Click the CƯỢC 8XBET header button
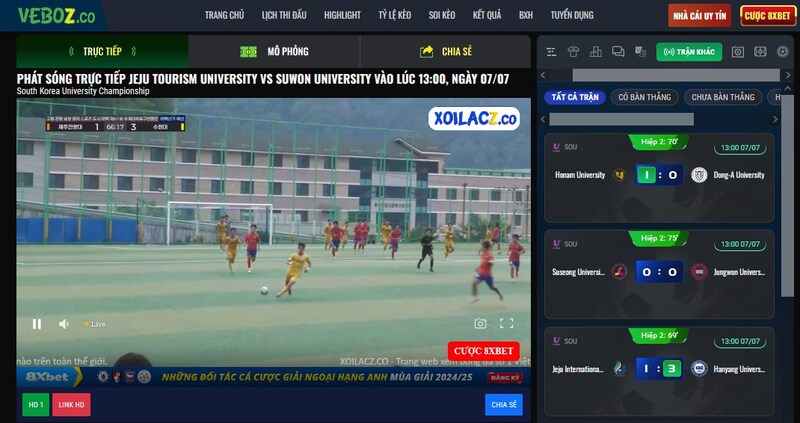The width and height of the screenshot is (800, 423). 767,16
